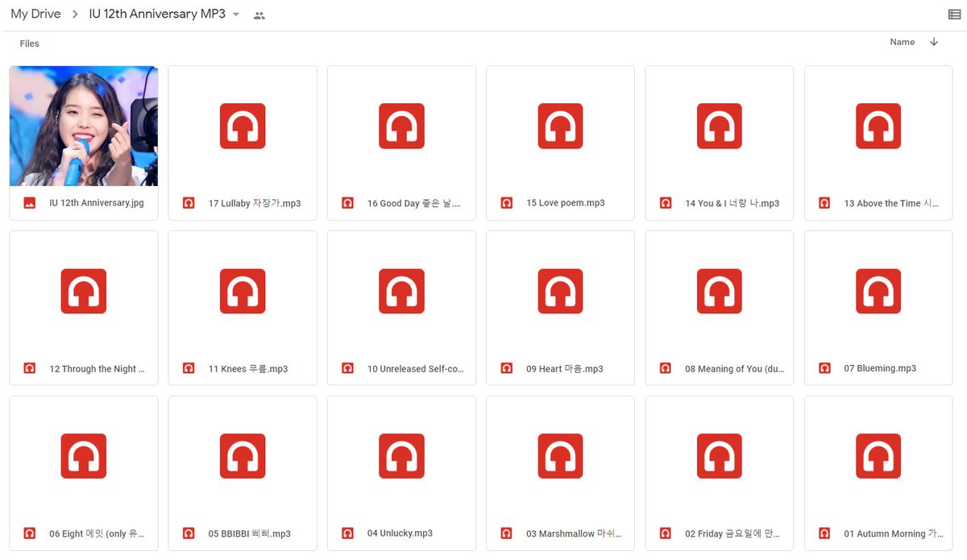Click small audio icon beside 09 Heart
Screen dimensions: 967x560
tap(507, 368)
